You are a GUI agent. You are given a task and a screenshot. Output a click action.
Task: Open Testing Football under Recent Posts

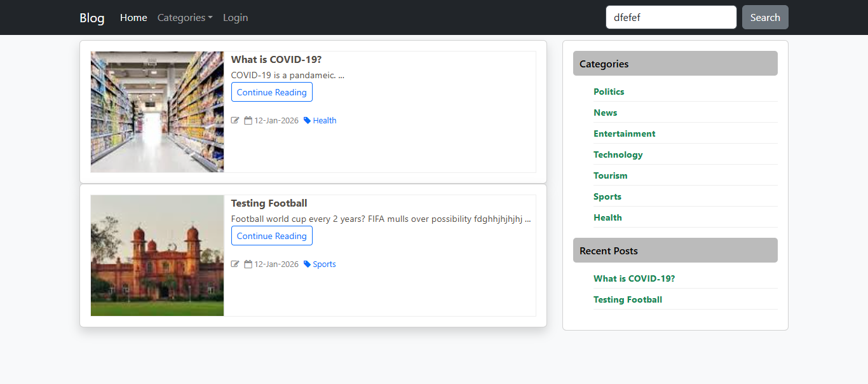click(x=627, y=299)
